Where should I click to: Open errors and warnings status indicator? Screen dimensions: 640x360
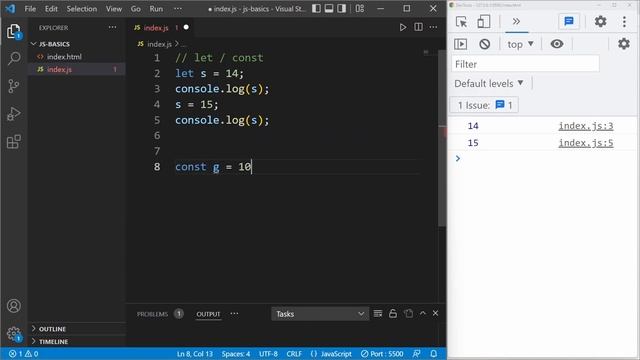[x=24, y=354]
